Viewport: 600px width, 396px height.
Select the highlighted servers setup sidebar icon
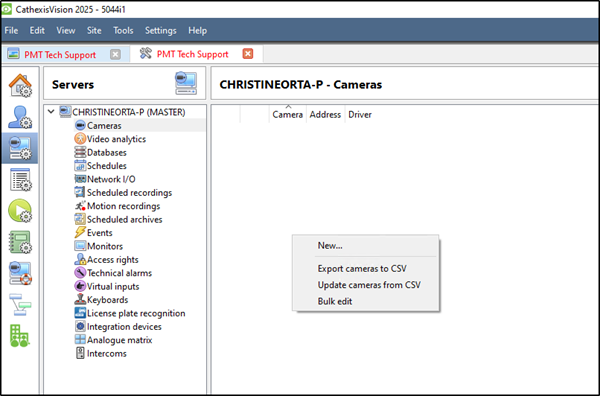click(20, 148)
